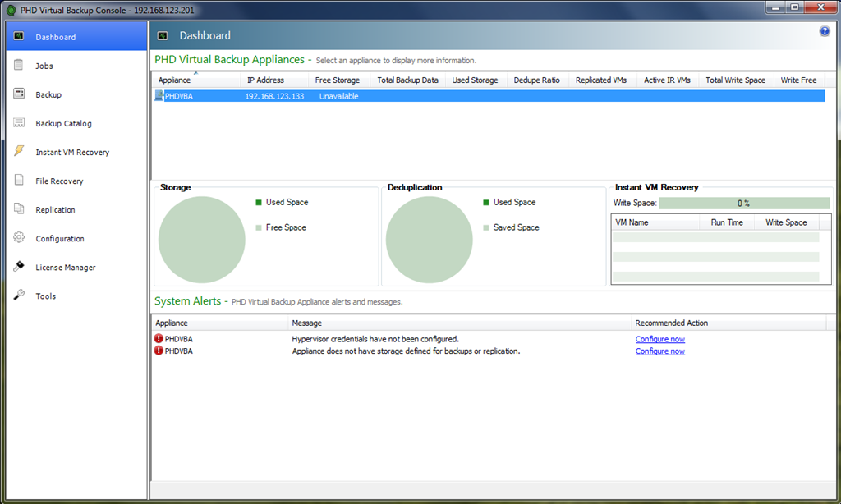Click the File Recovery page icon
The height and width of the screenshot is (504, 841).
19,181
